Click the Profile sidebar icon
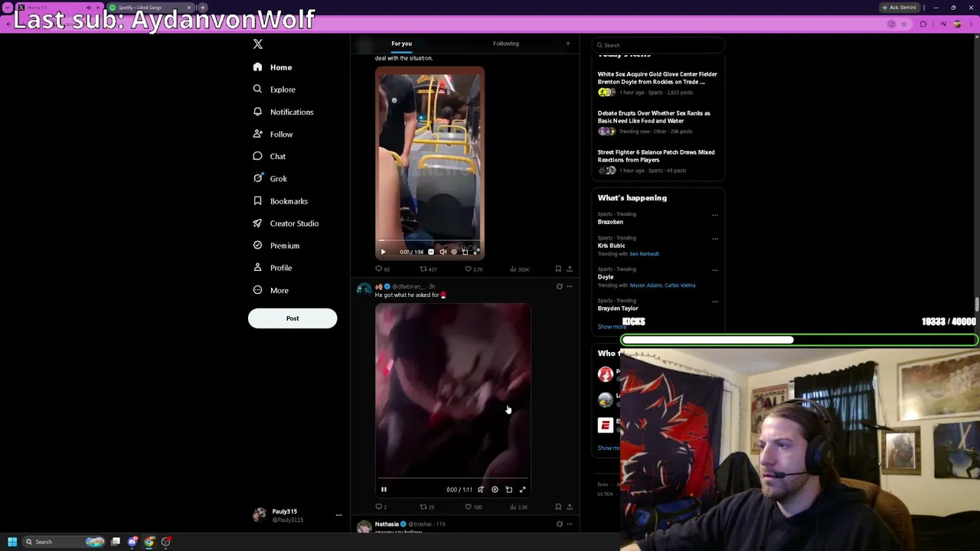980x551 pixels. (257, 268)
